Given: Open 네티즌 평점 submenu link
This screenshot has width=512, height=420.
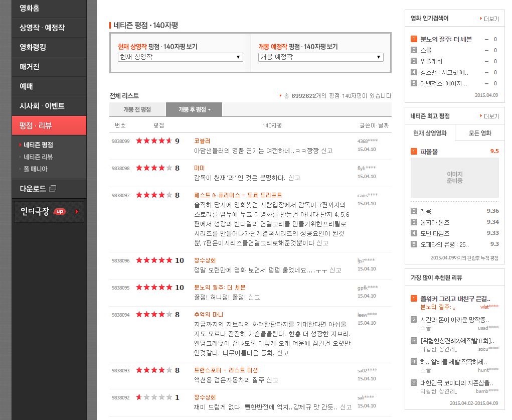Looking at the screenshot, I should tap(38, 145).
